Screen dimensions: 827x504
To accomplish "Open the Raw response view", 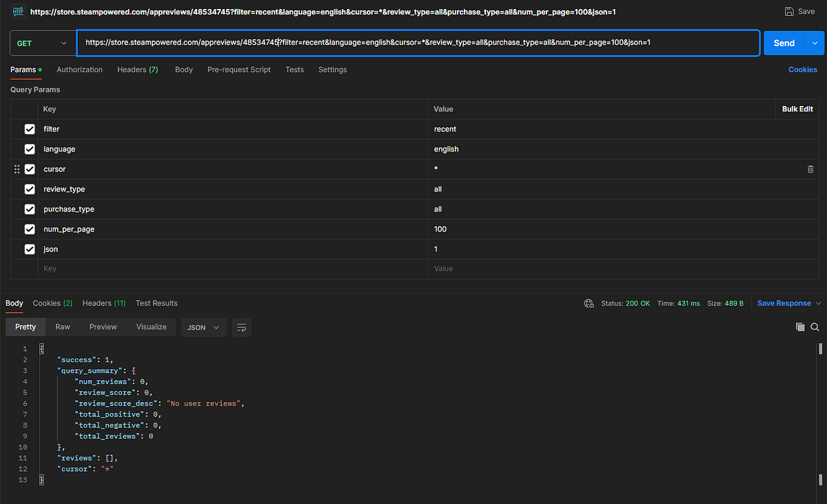I will tap(63, 326).
